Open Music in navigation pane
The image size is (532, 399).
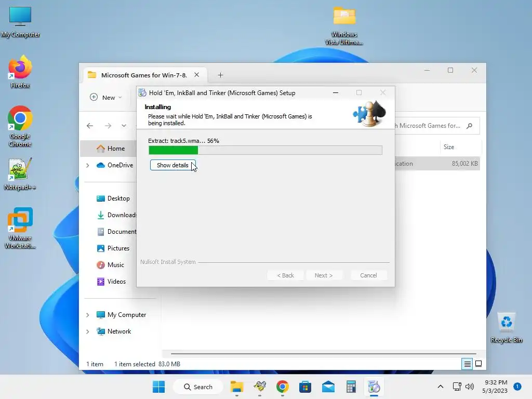coord(110,265)
